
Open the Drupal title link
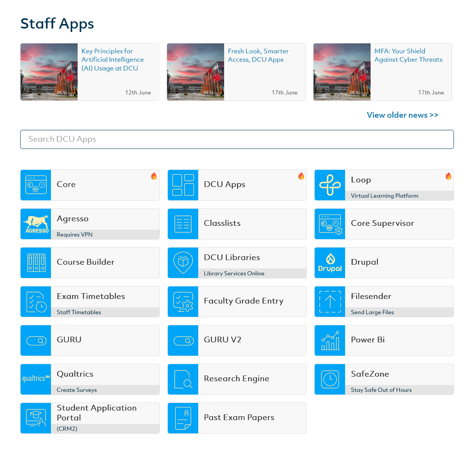tap(365, 262)
